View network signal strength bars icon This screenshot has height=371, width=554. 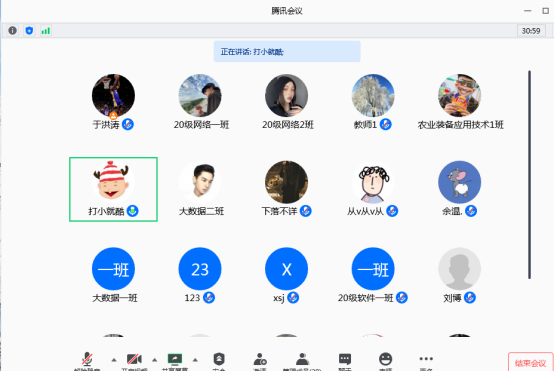point(46,31)
